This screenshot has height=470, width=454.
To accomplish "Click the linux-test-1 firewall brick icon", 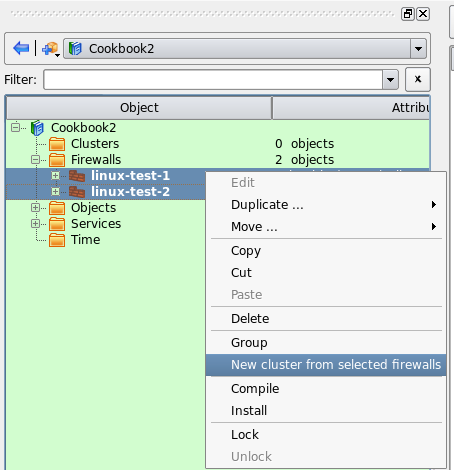I will pyautogui.click(x=77, y=176).
